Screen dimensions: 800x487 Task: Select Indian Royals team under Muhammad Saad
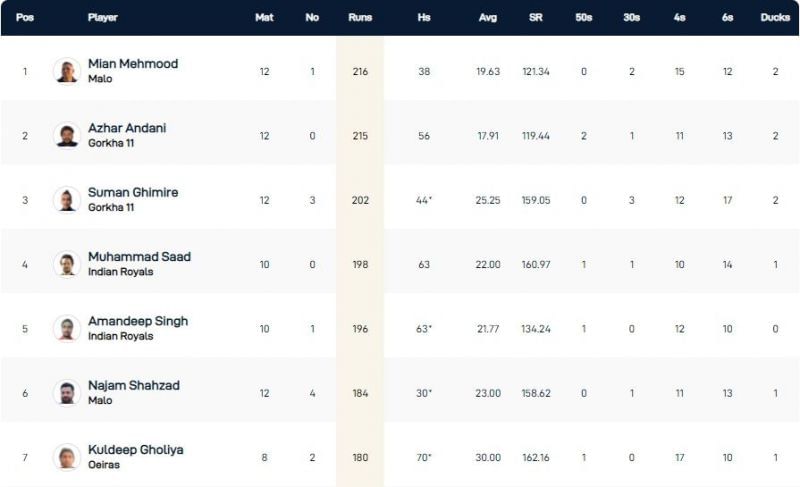click(x=120, y=272)
